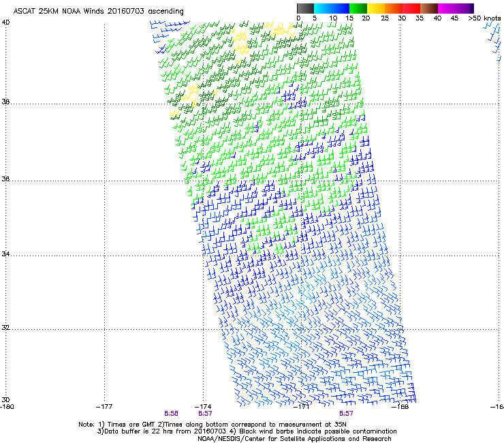Click the latitude '36' axis label
The height and width of the screenshot is (443, 504).
5,179
